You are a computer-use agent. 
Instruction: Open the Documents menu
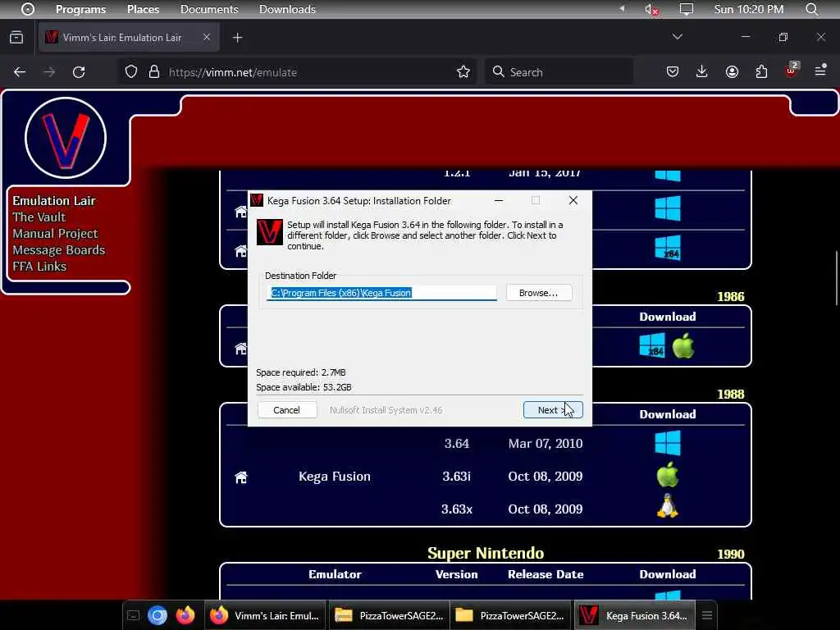(x=209, y=9)
